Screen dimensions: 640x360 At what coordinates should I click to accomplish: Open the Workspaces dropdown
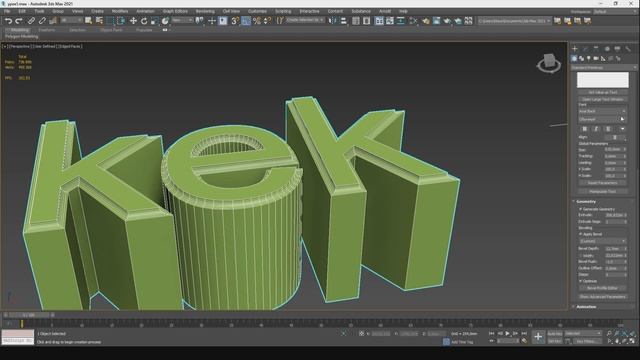[x=614, y=11]
